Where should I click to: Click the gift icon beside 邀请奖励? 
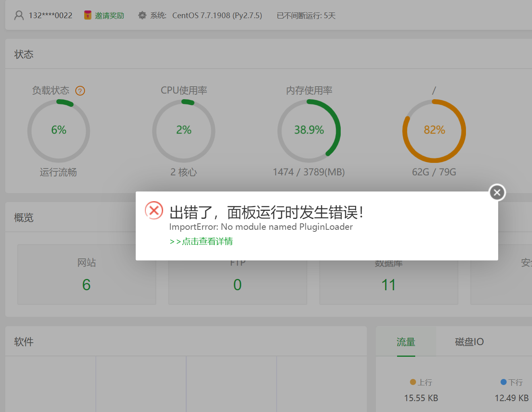click(x=87, y=15)
